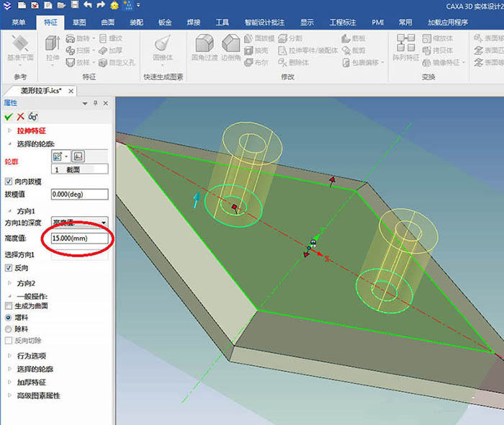
Task: Click the 抽壳 shell tool
Action: point(256,50)
